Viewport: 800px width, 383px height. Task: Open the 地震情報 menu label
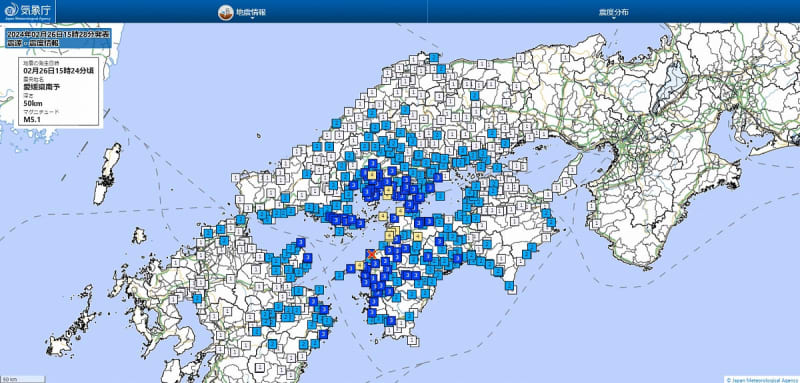(251, 12)
